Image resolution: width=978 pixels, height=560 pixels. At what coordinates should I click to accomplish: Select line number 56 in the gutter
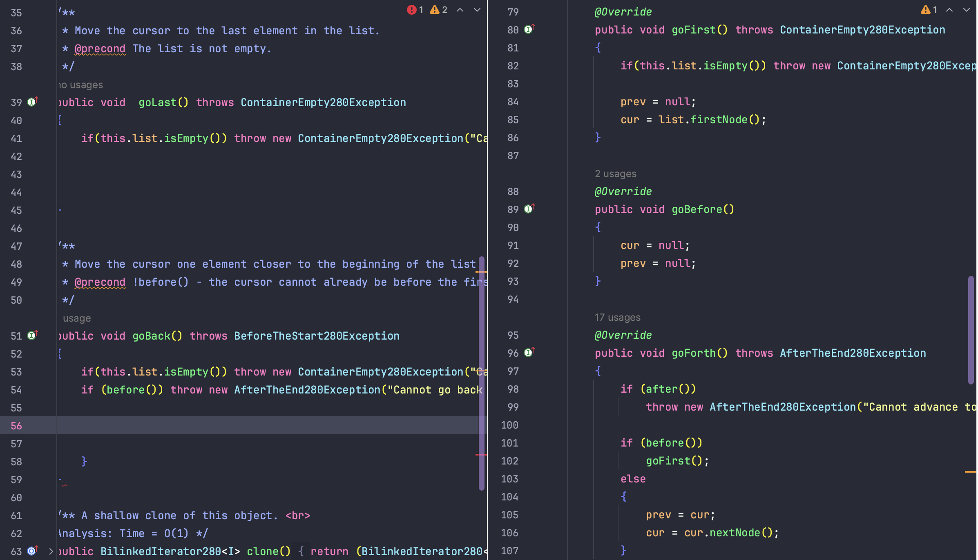(x=16, y=426)
